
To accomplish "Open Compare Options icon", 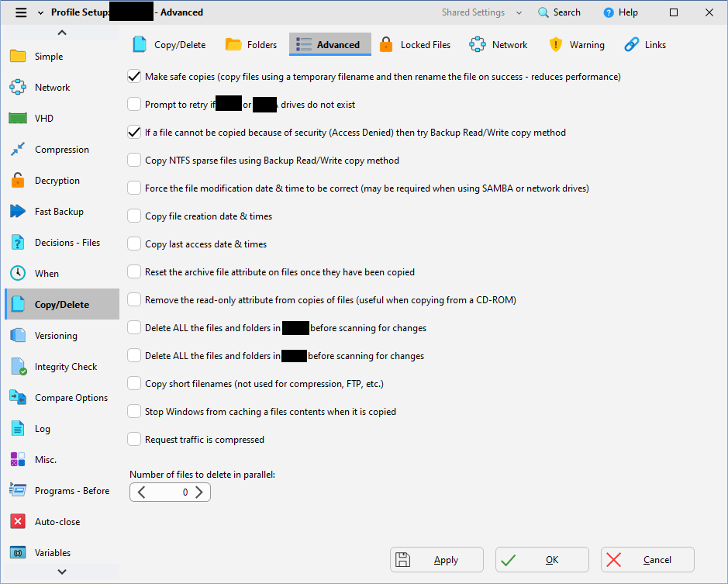I will [x=18, y=398].
